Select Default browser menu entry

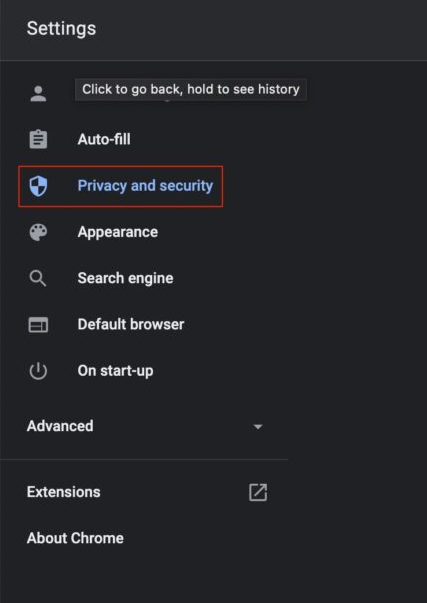point(131,325)
